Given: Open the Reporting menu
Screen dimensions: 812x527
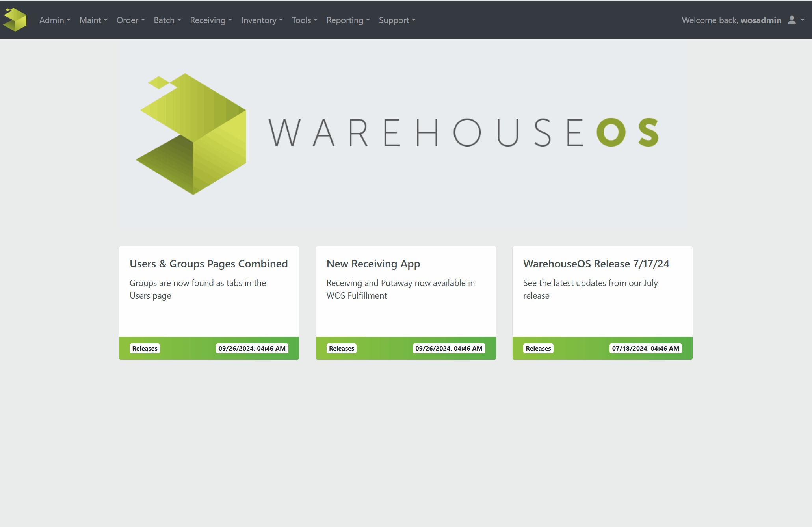Looking at the screenshot, I should 348,20.
